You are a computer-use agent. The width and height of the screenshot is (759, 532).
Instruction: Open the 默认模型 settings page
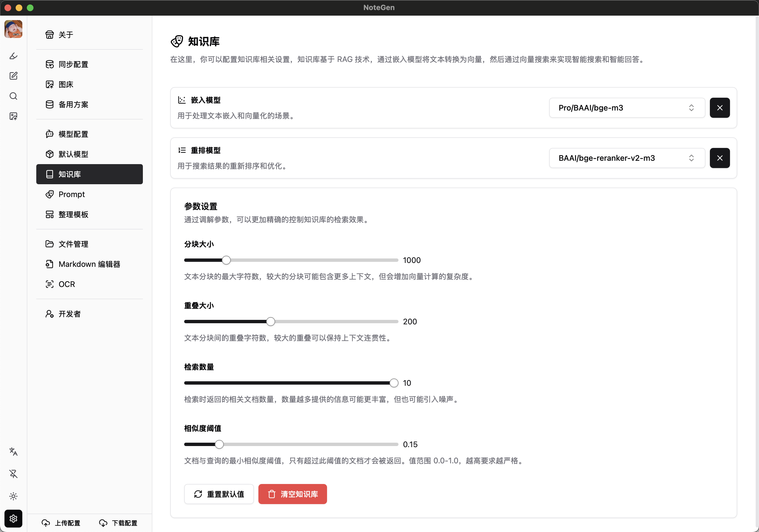(x=89, y=154)
